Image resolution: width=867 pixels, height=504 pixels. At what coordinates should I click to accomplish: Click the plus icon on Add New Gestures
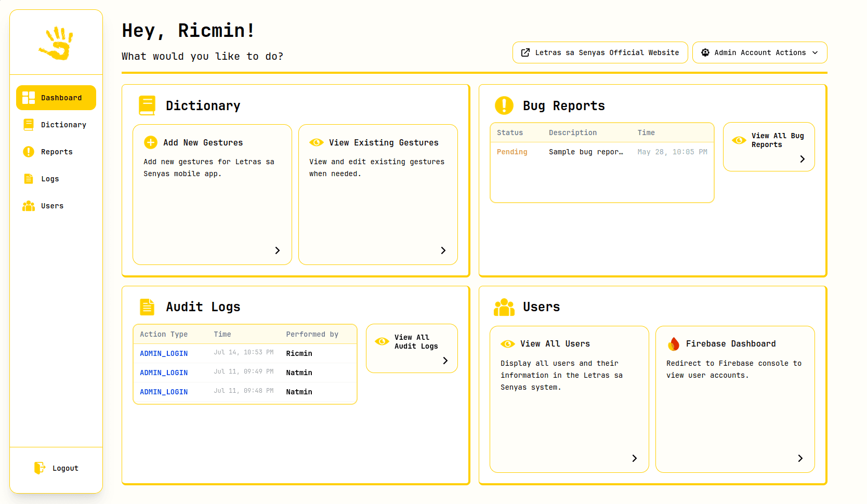click(151, 142)
